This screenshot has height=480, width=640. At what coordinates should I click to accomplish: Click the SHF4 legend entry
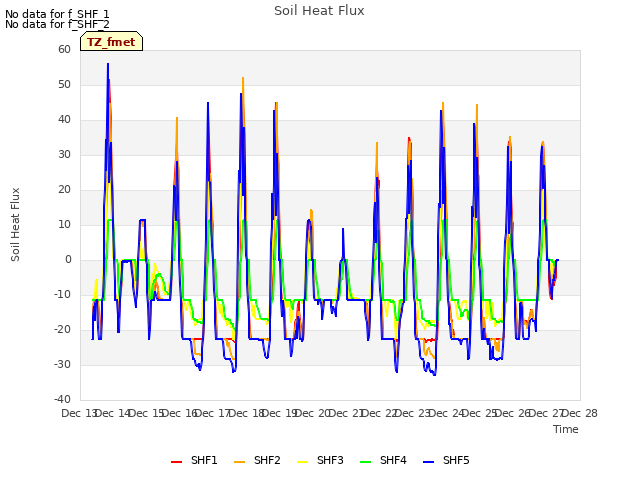(x=383, y=460)
